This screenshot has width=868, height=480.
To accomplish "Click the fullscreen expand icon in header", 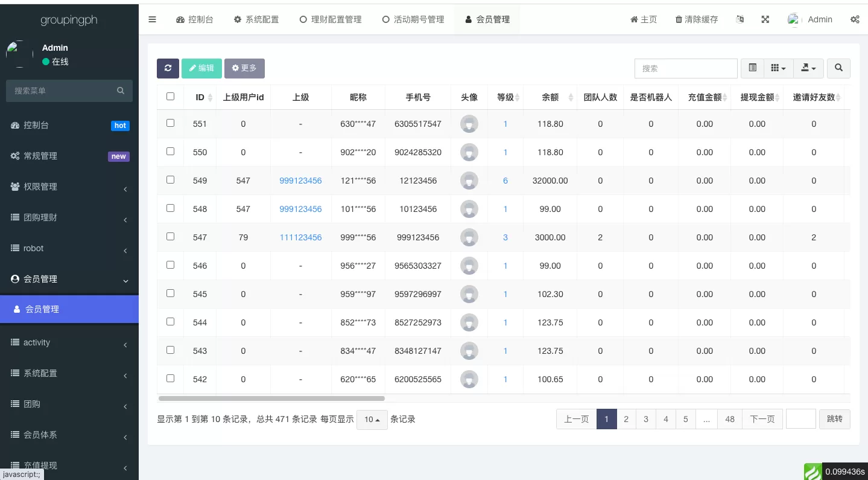I will point(765,19).
